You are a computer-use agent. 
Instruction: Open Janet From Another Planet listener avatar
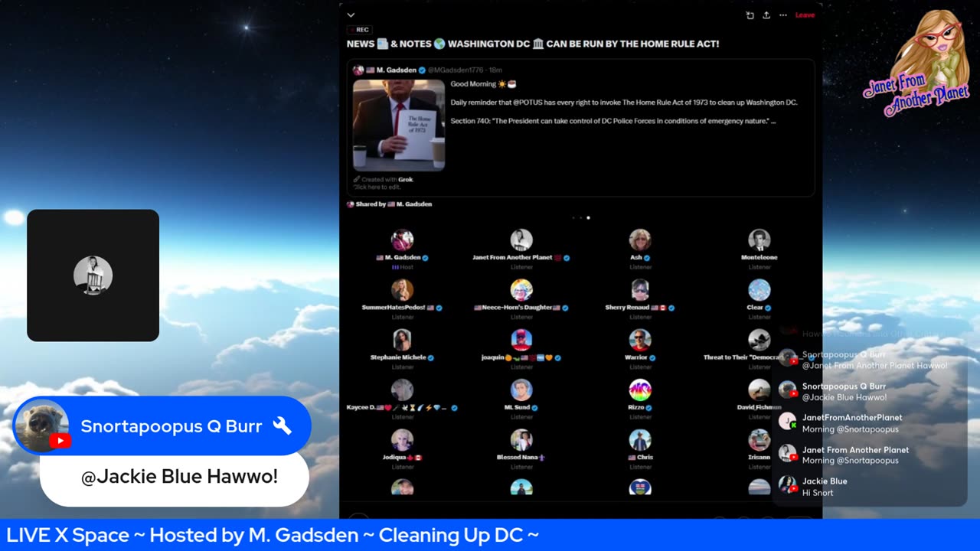(521, 240)
